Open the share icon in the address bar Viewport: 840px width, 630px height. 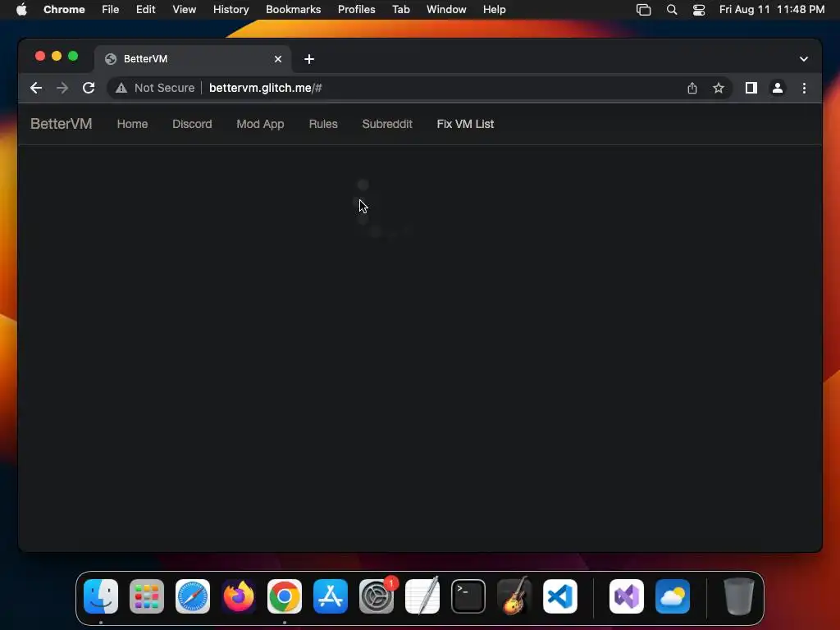pyautogui.click(x=692, y=88)
